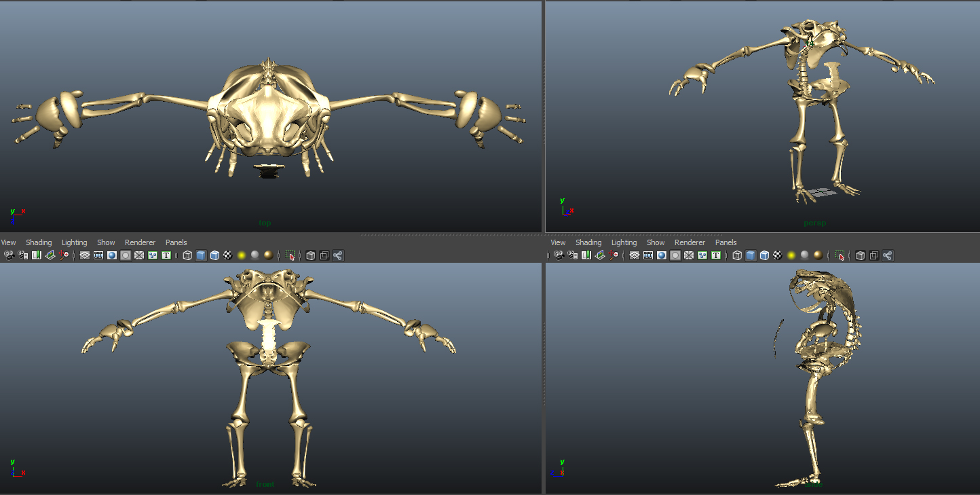Open the Show menu of the front panel
The image size is (980, 495).
coord(106,242)
